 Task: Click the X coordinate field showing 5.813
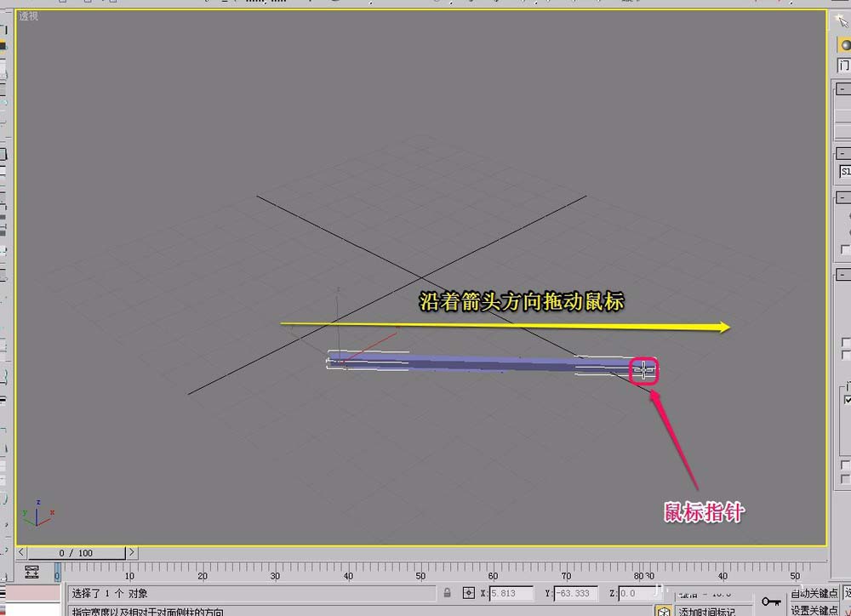511,593
